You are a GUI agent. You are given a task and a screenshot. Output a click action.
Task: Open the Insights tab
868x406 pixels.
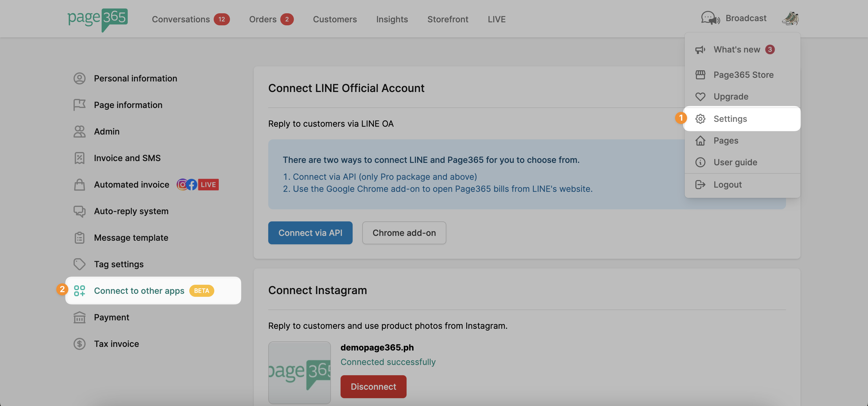coord(392,19)
